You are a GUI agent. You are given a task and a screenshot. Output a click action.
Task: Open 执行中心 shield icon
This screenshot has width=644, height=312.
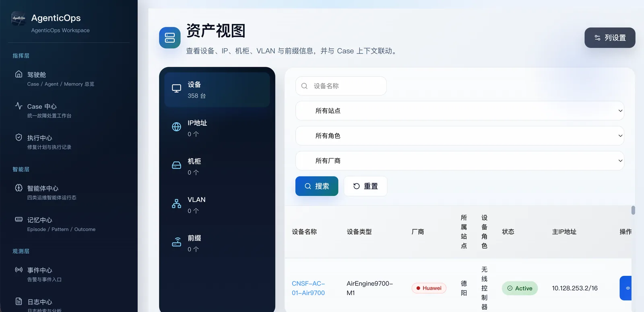pos(19,137)
